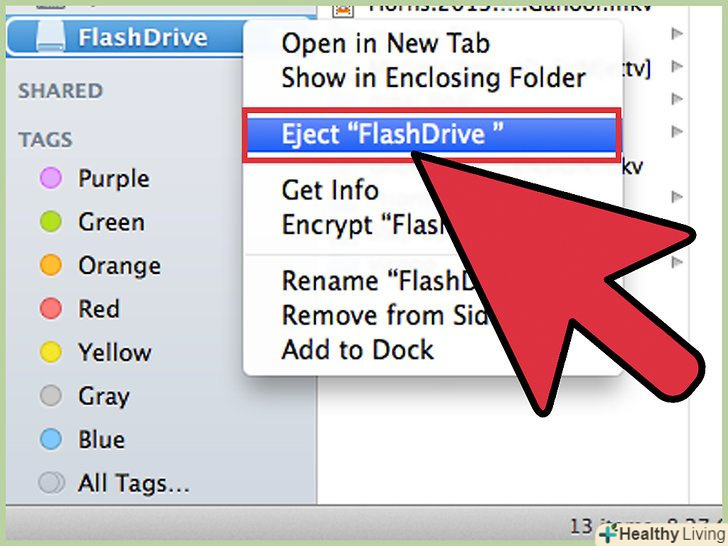Select FlashDrive drive icon in sidebar
Image resolution: width=728 pixels, height=546 pixels.
click(x=51, y=37)
